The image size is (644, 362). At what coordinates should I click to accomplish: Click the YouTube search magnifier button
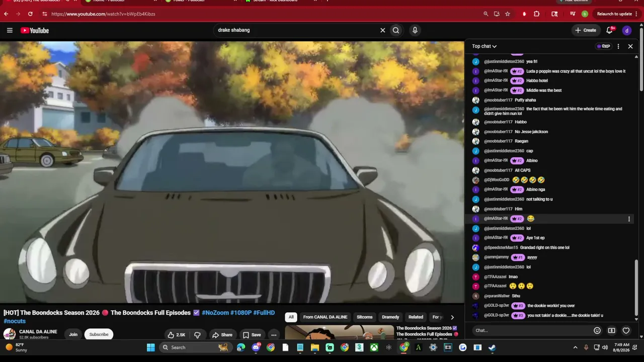coord(396,30)
